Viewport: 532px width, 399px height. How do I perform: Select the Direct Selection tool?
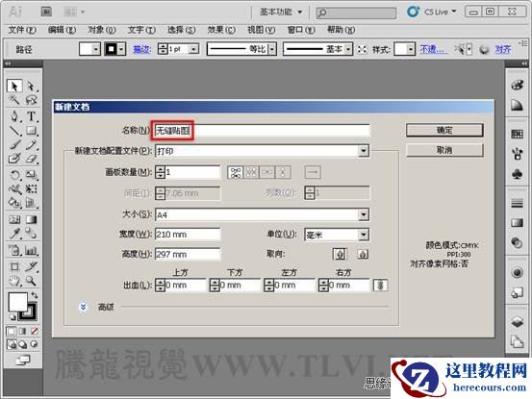[31, 87]
